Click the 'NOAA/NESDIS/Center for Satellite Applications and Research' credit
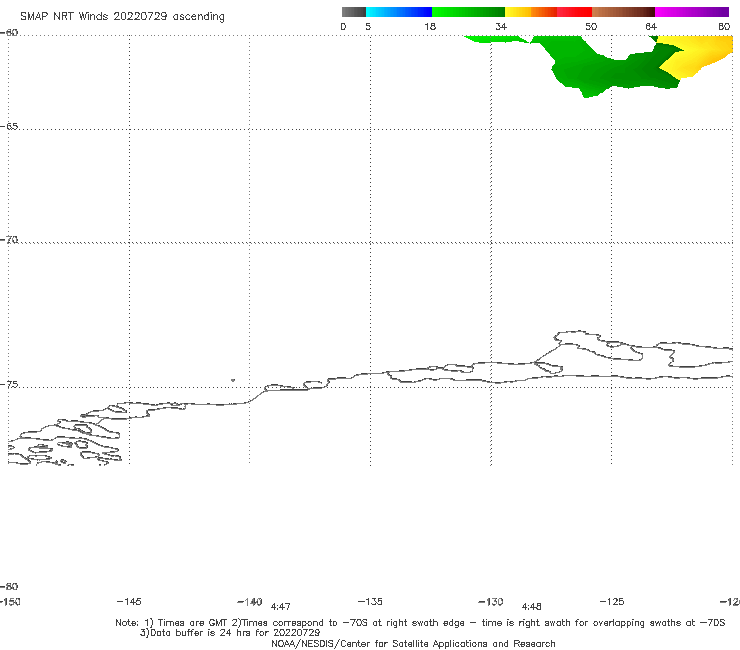This screenshot has height=650, width=740. (413, 644)
